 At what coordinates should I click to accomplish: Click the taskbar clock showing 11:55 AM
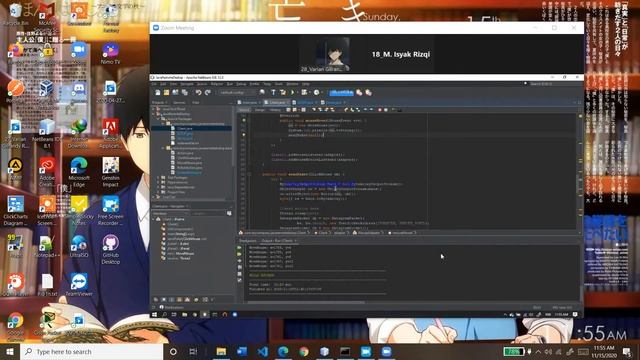click(604, 351)
